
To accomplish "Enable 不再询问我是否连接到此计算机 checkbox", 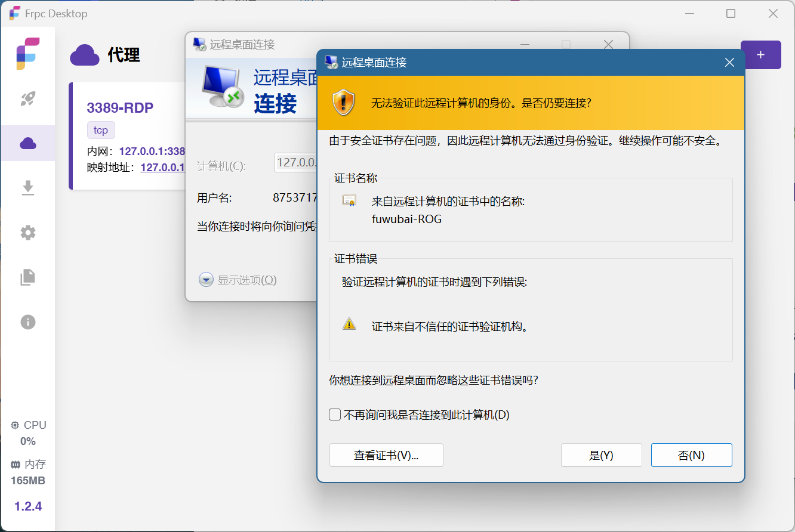I will [335, 415].
